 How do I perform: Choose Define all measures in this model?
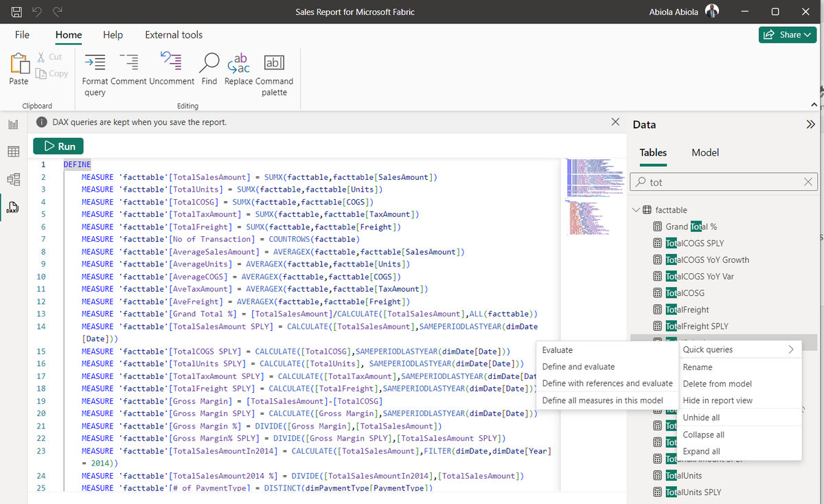tap(606, 400)
